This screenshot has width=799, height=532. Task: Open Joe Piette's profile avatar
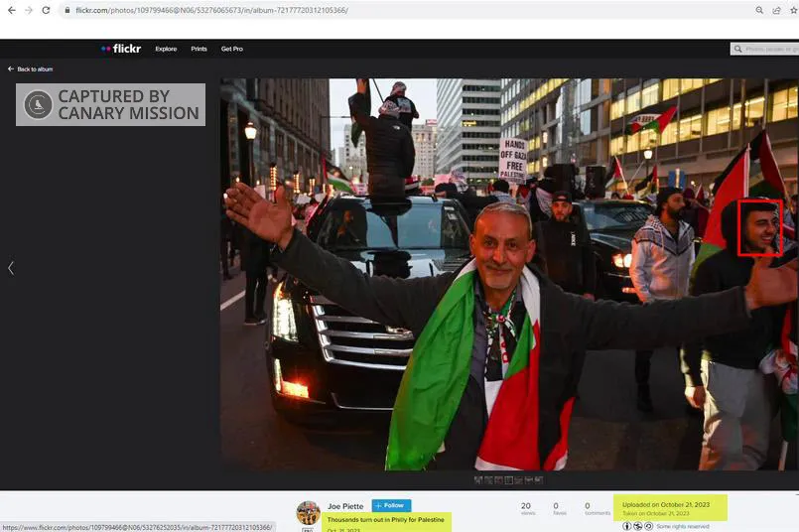pos(308,512)
